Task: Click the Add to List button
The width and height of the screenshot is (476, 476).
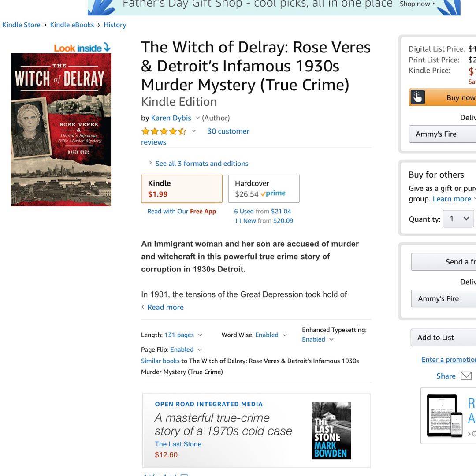Action: coord(443,338)
